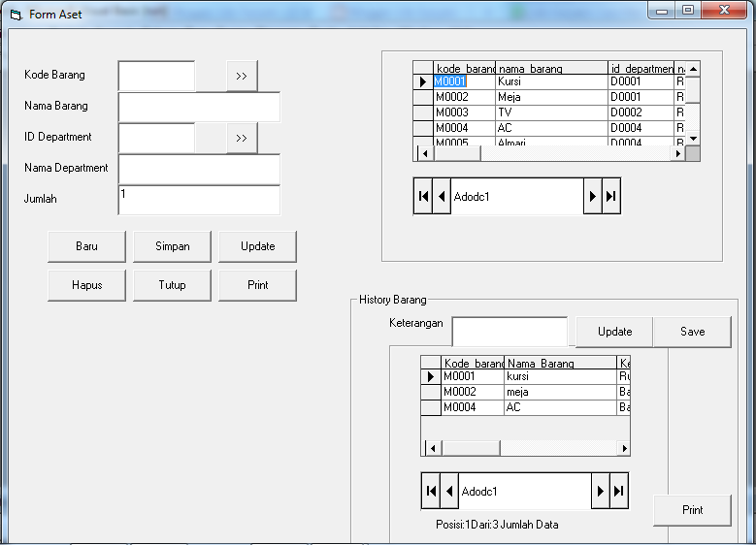756x545 pixels.
Task: Focus the Keterangan text field
Action: pyautogui.click(x=509, y=332)
